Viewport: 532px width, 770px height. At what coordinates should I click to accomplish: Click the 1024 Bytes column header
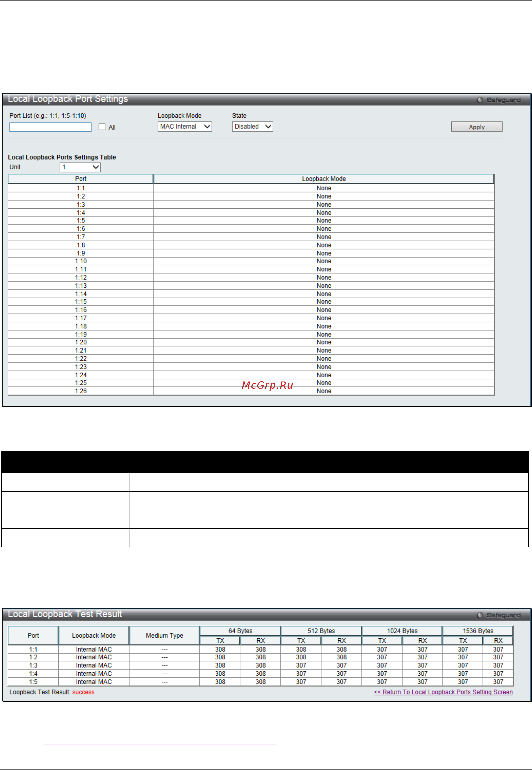(x=402, y=631)
